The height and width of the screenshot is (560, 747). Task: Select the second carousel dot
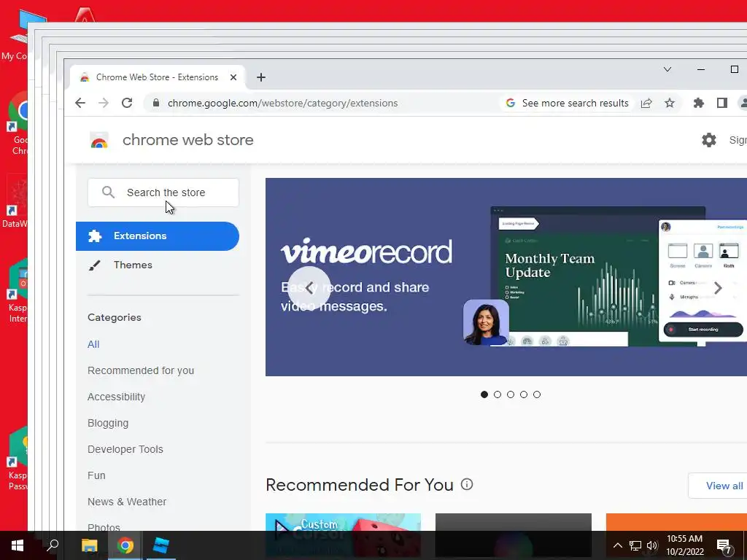point(498,394)
